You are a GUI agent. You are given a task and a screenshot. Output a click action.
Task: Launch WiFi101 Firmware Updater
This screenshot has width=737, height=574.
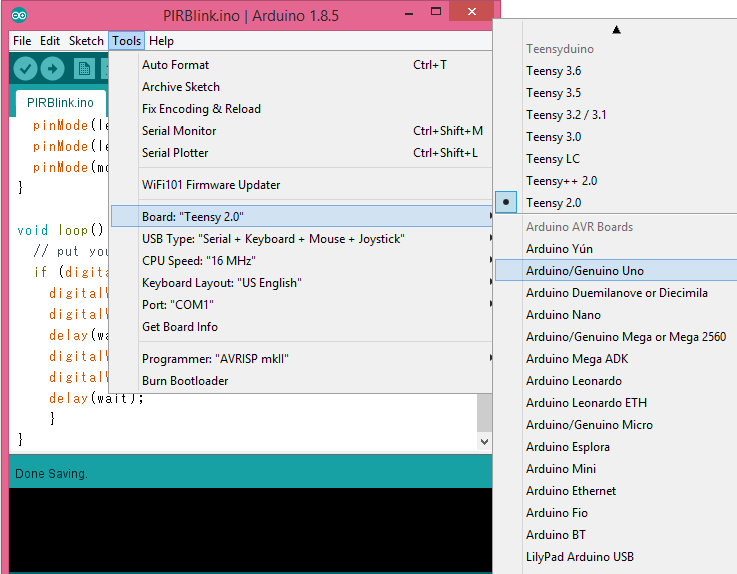(301, 185)
